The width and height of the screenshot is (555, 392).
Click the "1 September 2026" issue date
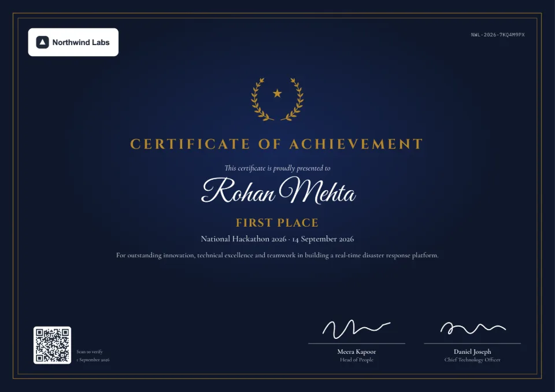pyautogui.click(x=93, y=360)
